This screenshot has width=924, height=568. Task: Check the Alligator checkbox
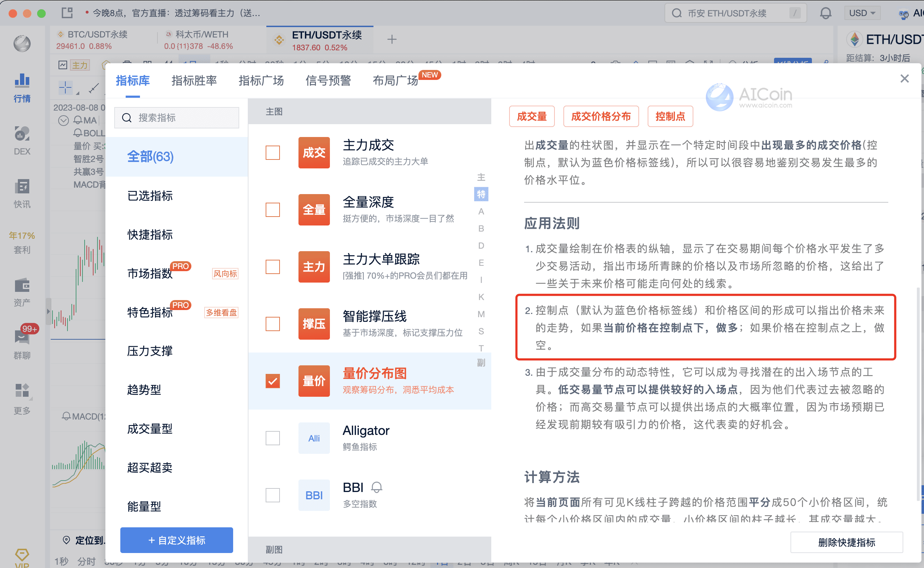(272, 438)
